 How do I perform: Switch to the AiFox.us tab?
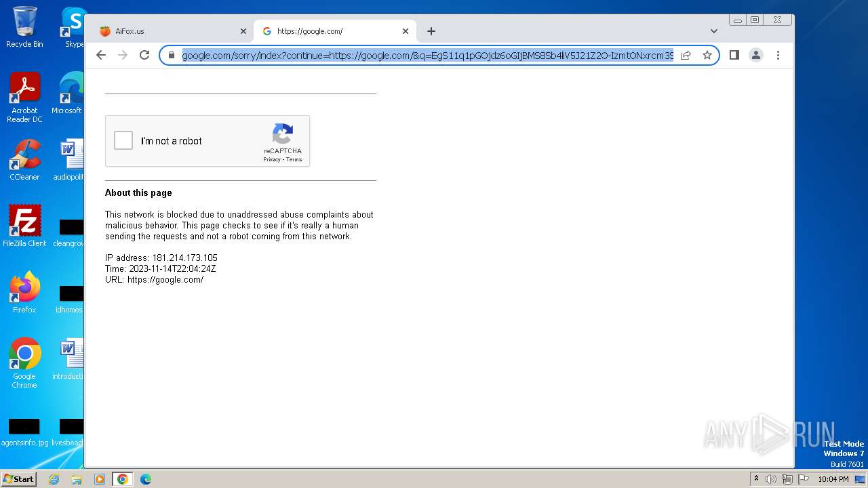168,31
